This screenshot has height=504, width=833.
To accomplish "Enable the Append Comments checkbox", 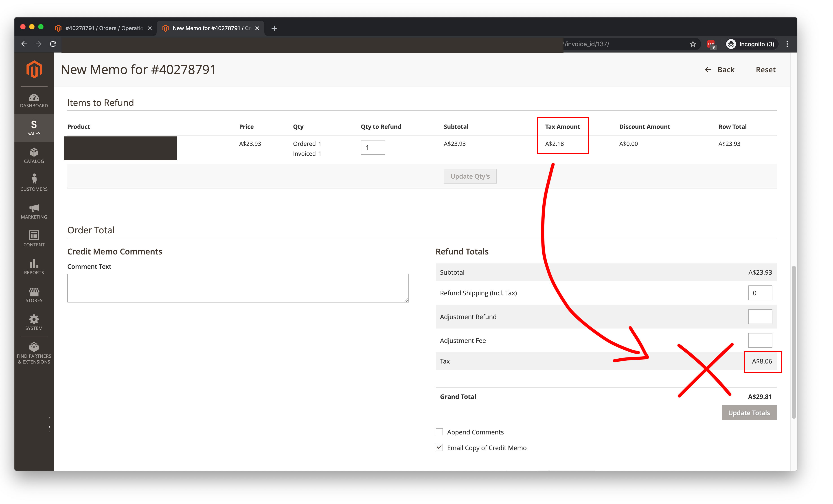I will [439, 432].
